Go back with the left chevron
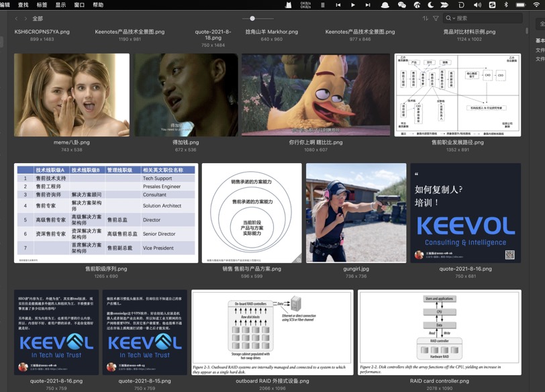The image size is (545, 392). [x=16, y=18]
